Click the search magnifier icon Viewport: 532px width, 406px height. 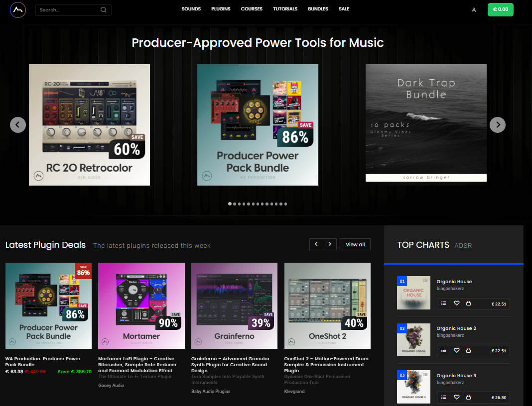click(x=103, y=10)
